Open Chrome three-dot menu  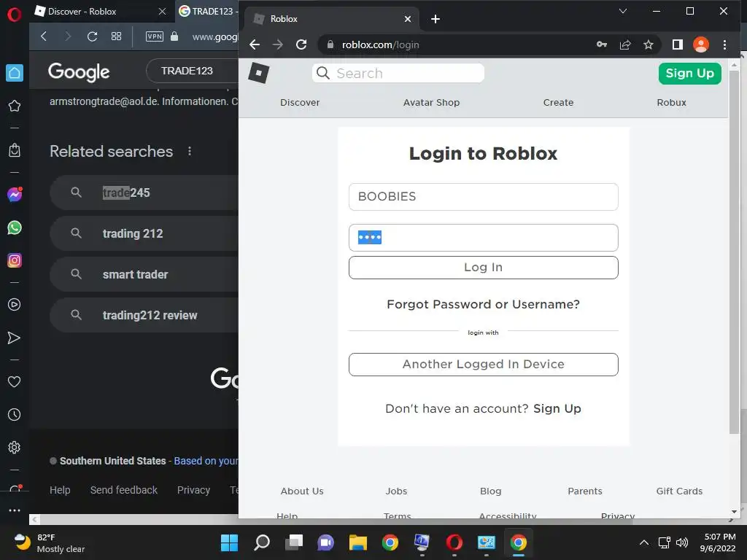coord(724,44)
